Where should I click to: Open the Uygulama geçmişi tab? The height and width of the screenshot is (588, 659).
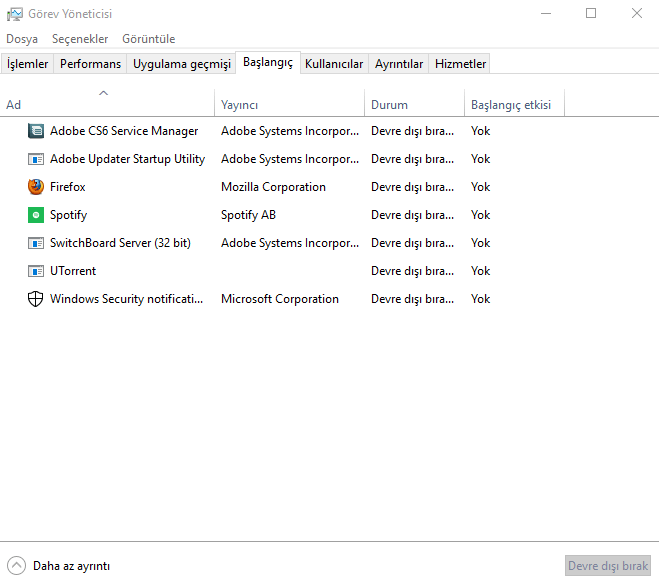coord(182,64)
